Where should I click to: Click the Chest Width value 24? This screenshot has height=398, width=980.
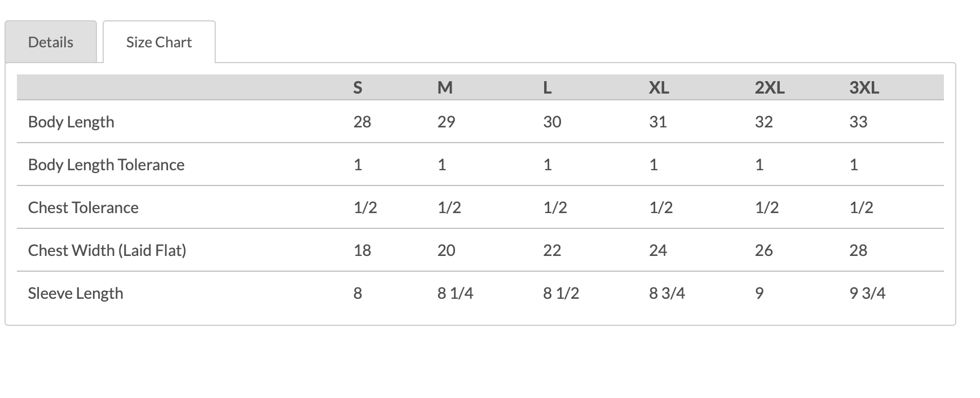tap(658, 250)
